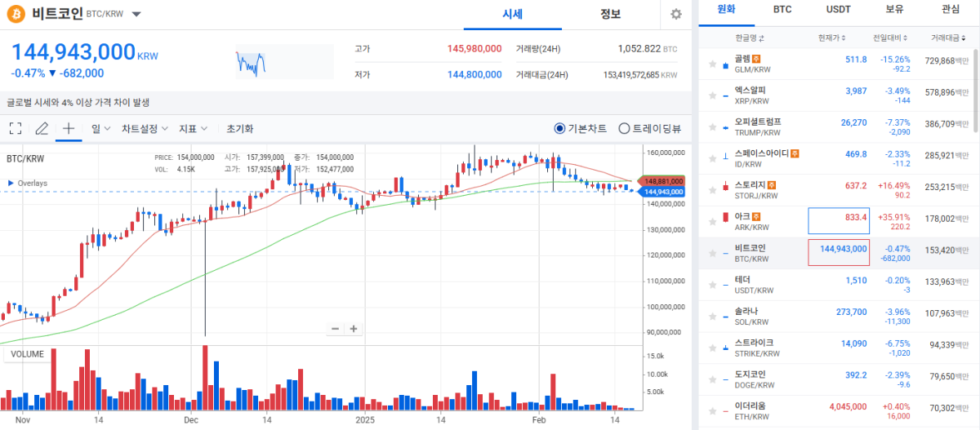The height and width of the screenshot is (430, 980).
Task: Sort list by 한글명 column
Action: (x=749, y=38)
